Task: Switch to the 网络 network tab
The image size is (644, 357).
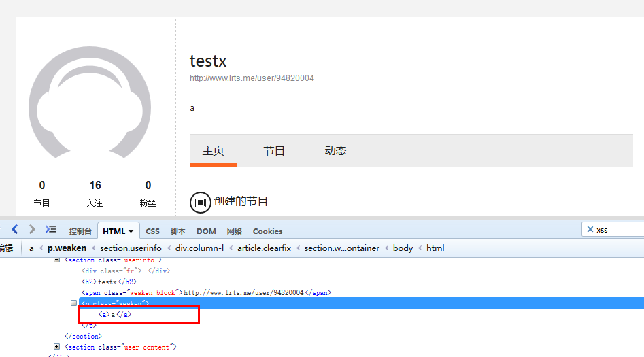Action: (x=234, y=231)
